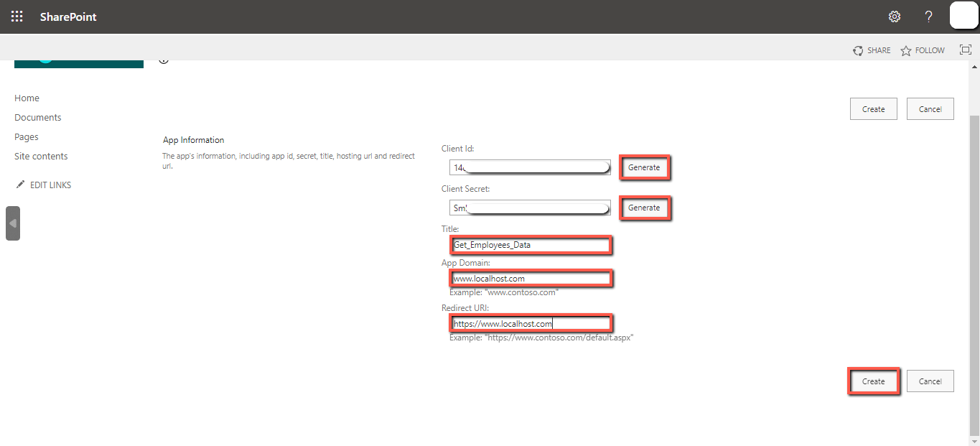The height and width of the screenshot is (446, 980).
Task: Open Site contents in left navigation
Action: click(x=41, y=157)
